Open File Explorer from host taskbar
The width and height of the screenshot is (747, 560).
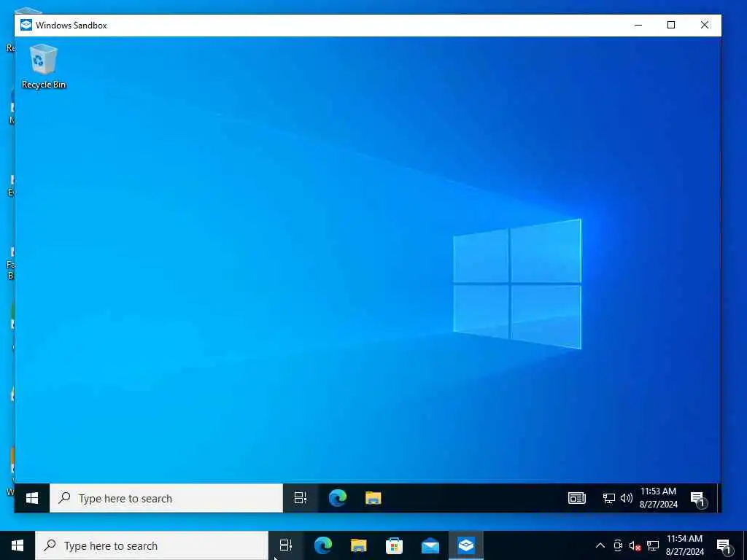[359, 545]
